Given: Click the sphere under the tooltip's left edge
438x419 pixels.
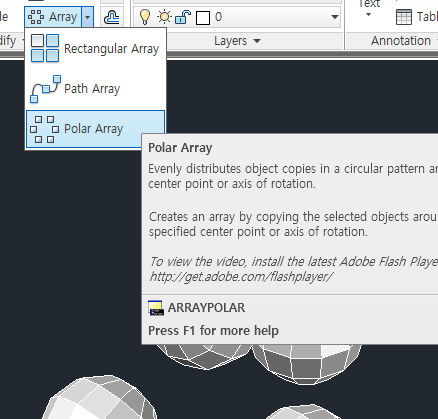Looking at the screenshot, I should coord(204,357).
